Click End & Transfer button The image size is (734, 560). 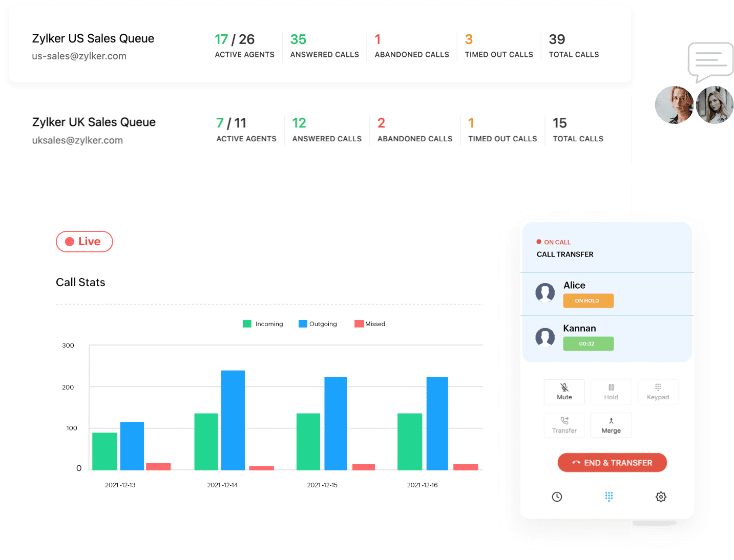612,462
